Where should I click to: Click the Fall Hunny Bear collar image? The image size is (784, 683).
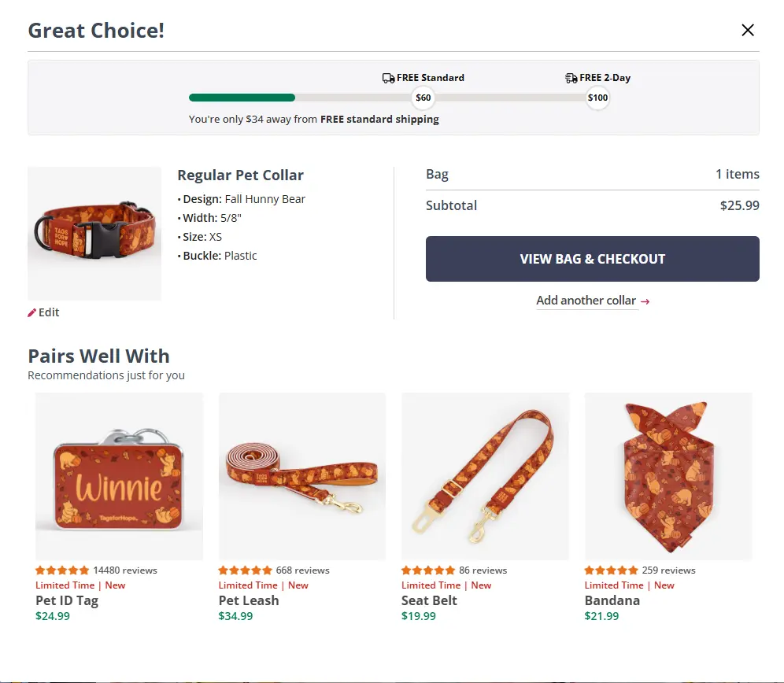[94, 233]
